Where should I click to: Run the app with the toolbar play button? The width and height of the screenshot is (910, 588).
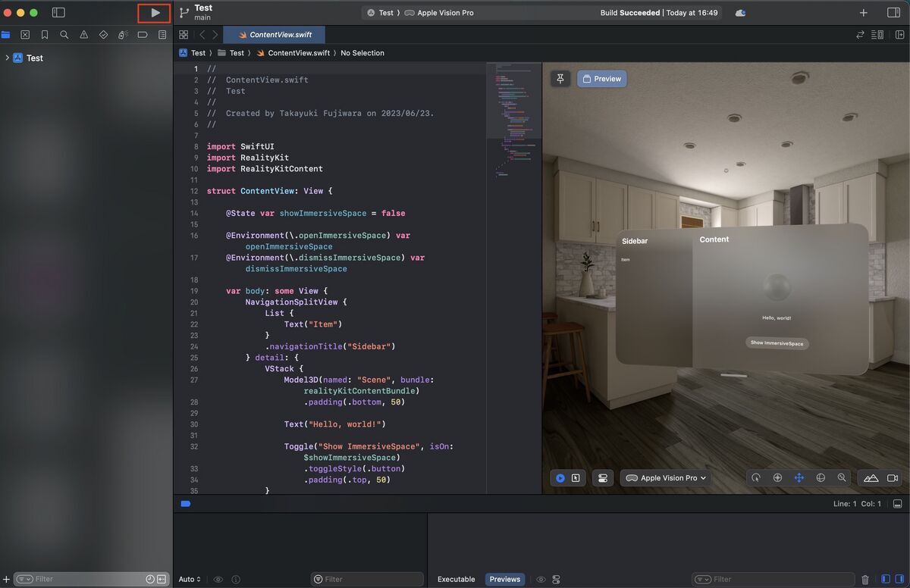click(154, 12)
